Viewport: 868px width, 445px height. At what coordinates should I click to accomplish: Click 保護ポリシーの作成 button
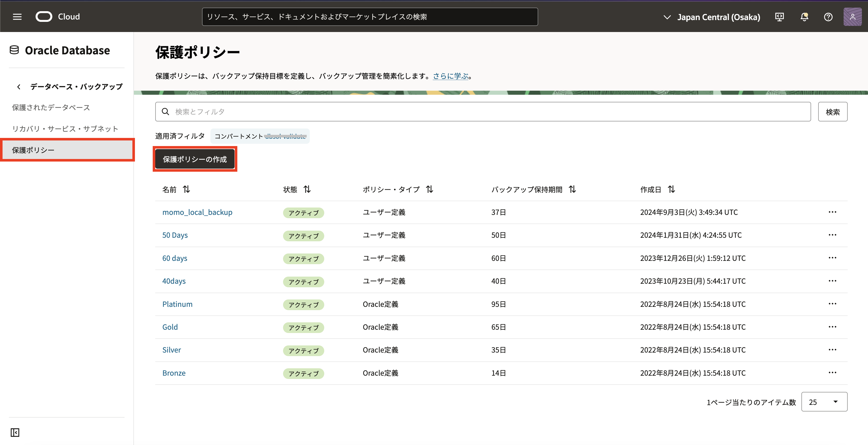pyautogui.click(x=195, y=159)
